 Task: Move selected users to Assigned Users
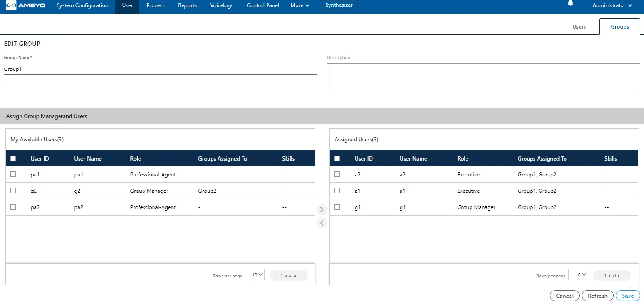[x=322, y=210]
